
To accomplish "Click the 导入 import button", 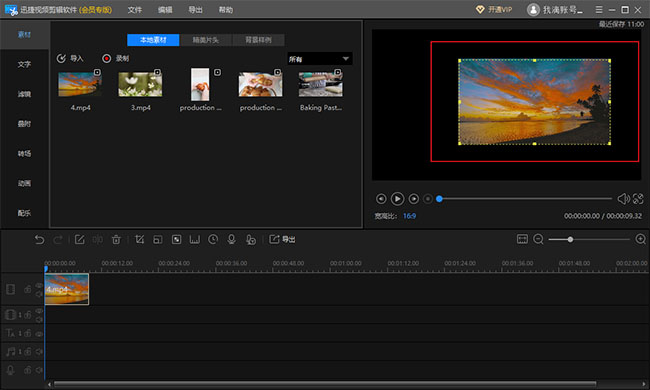I will click(x=70, y=58).
